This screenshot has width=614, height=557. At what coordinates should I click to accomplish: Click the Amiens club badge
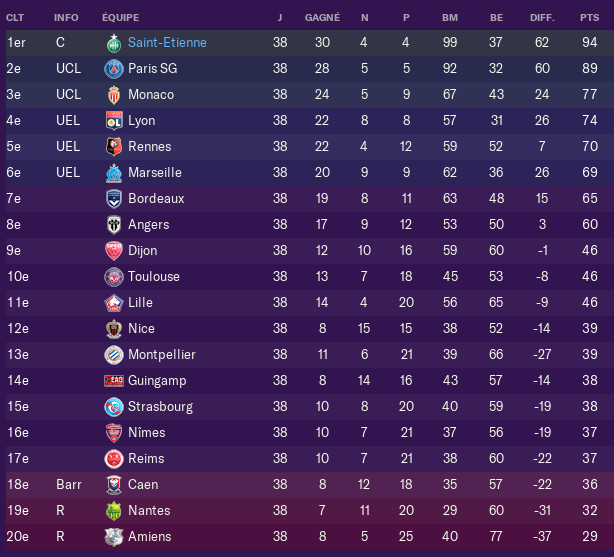pos(114,537)
